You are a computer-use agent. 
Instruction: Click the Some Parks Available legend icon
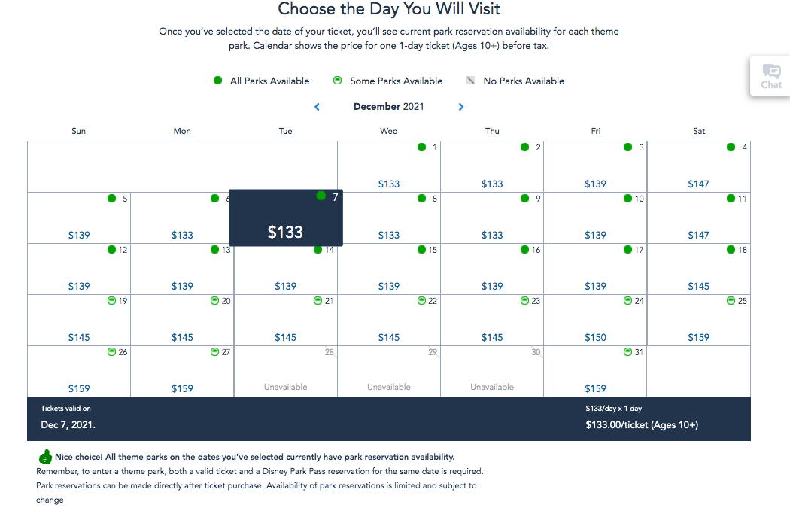tap(338, 81)
